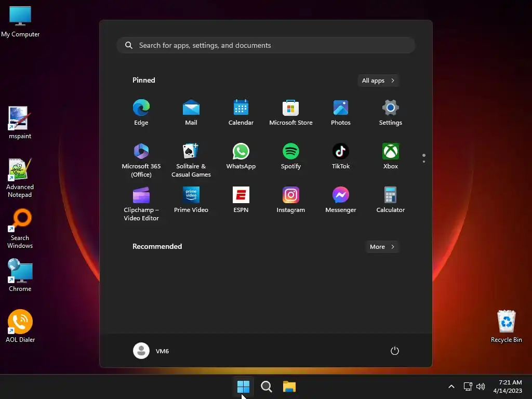Click the Windows Start button on taskbar
This screenshot has width=532, height=399.
[243, 387]
